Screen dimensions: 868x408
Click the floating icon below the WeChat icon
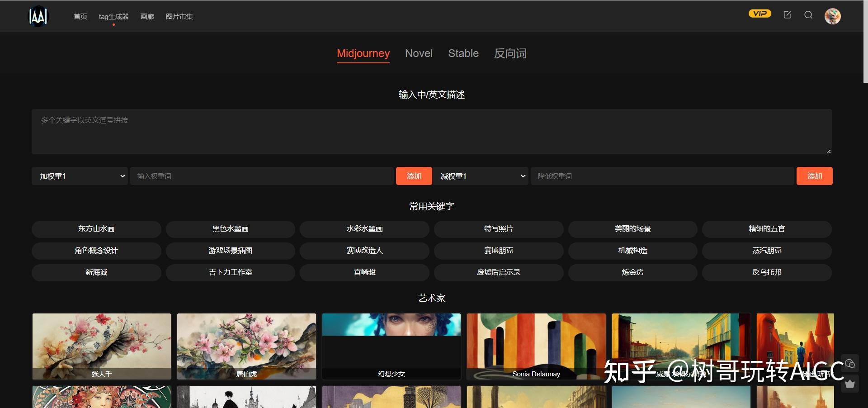point(850,384)
